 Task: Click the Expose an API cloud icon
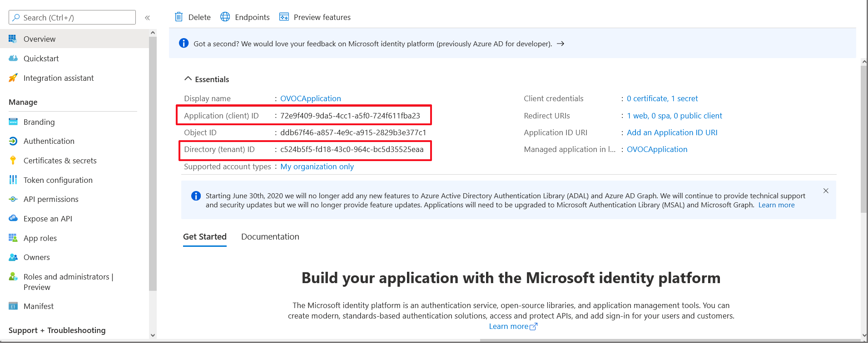(13, 219)
